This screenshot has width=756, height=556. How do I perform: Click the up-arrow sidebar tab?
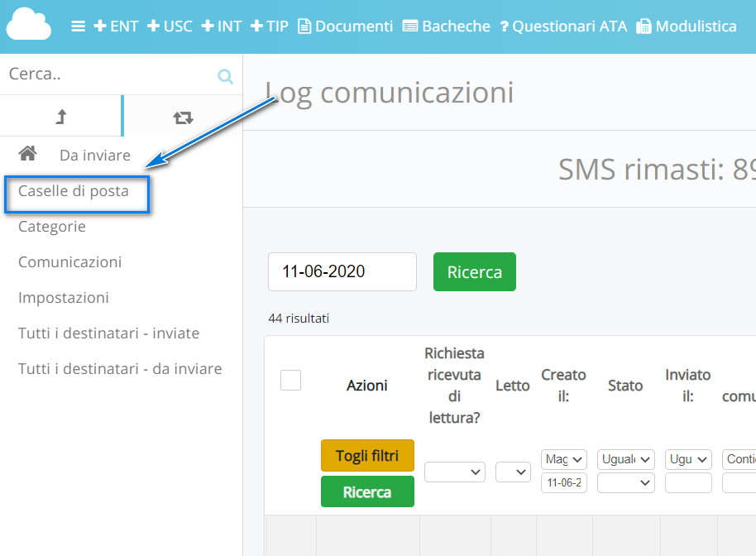[x=60, y=116]
